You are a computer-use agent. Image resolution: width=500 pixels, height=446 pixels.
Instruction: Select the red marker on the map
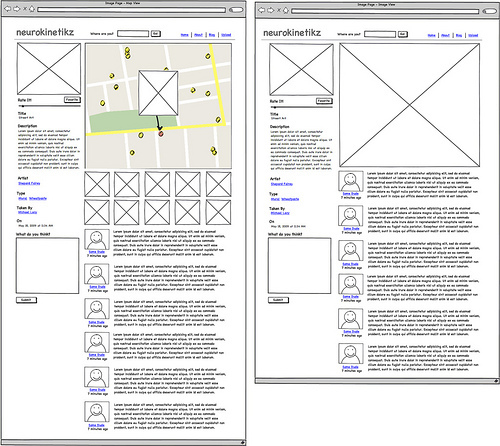[x=161, y=134]
